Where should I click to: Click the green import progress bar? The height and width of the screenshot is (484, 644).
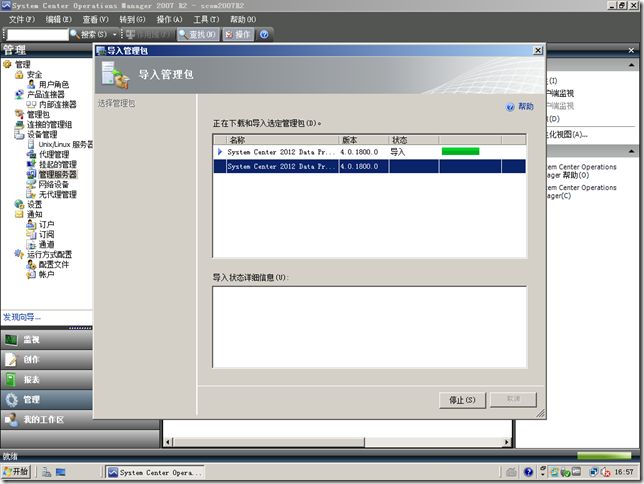tap(460, 152)
